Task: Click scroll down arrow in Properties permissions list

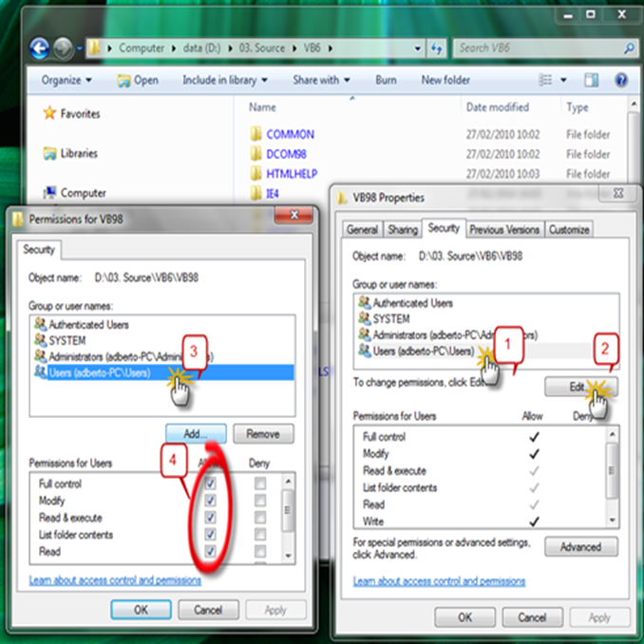Action: 612,521
